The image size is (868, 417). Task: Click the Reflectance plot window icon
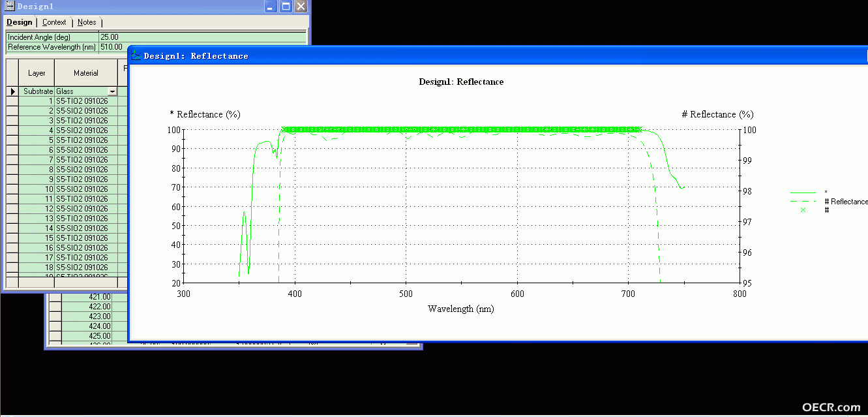click(136, 55)
